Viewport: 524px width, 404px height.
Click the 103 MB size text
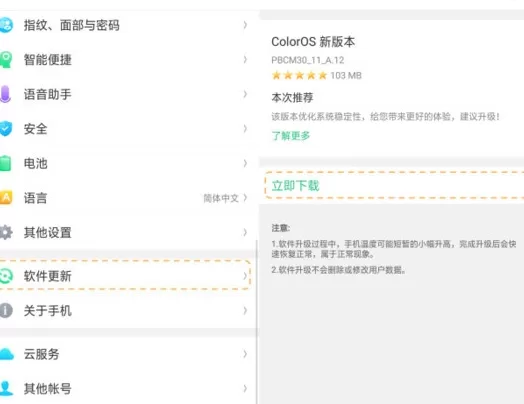click(346, 76)
